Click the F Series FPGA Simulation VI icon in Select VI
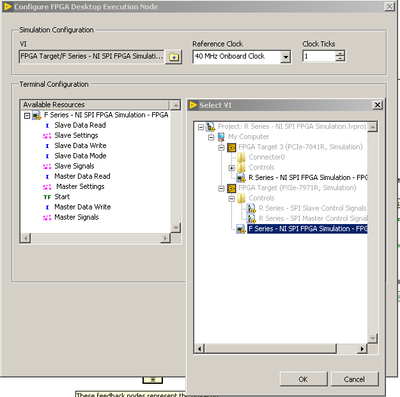The height and width of the screenshot is (397, 400). 241,229
